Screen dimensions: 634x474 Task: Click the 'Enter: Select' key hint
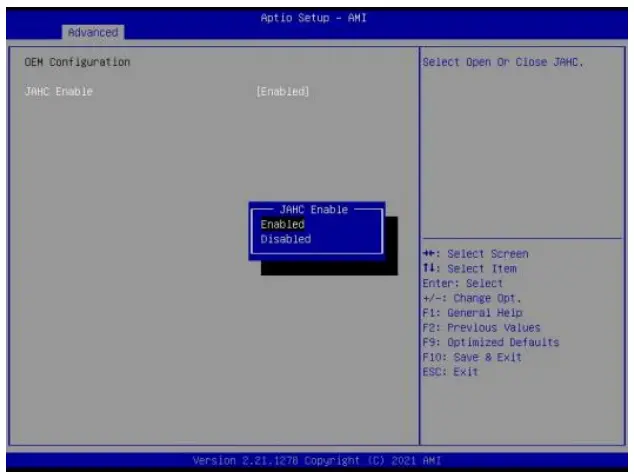coord(463,284)
